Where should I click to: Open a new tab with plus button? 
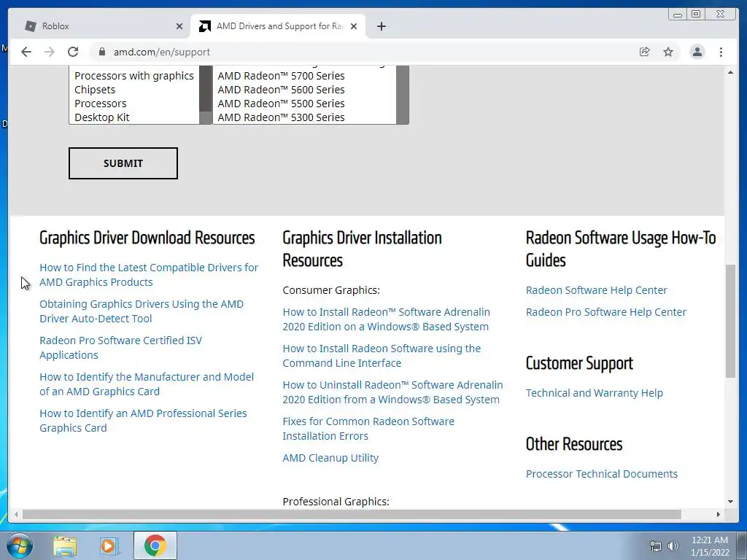tap(381, 26)
